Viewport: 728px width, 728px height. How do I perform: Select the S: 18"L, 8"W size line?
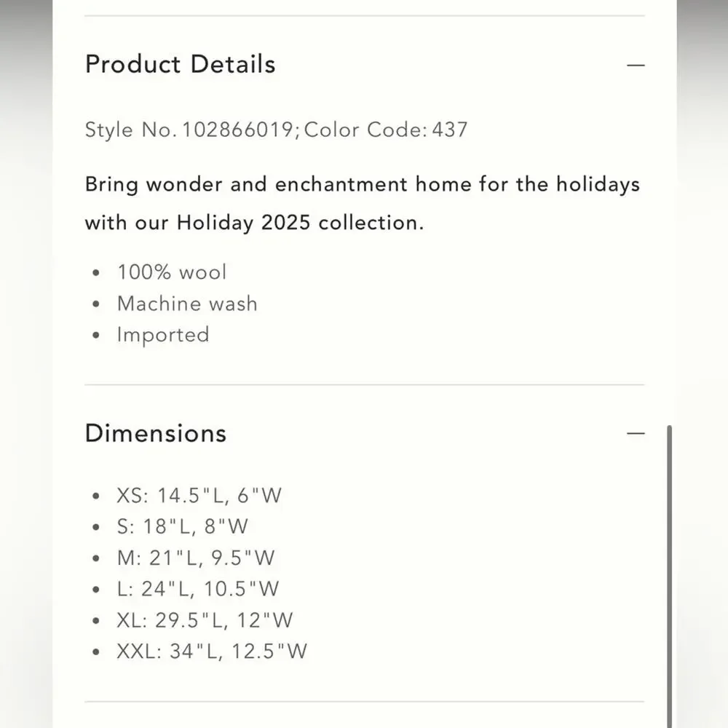183,526
